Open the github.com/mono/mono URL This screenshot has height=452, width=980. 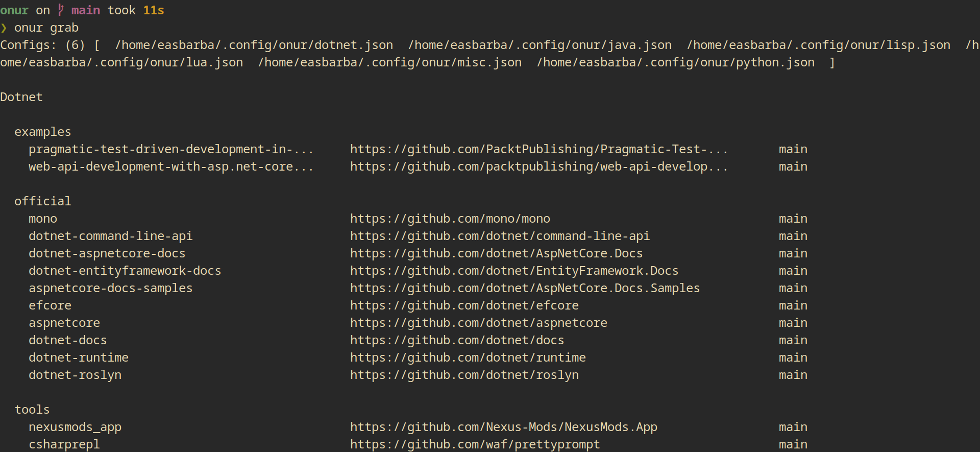pyautogui.click(x=450, y=219)
